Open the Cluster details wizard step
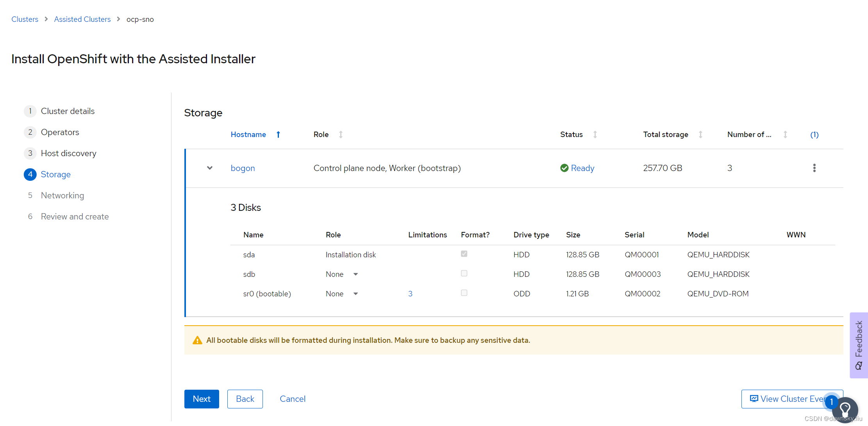This screenshot has height=426, width=868. tap(68, 111)
